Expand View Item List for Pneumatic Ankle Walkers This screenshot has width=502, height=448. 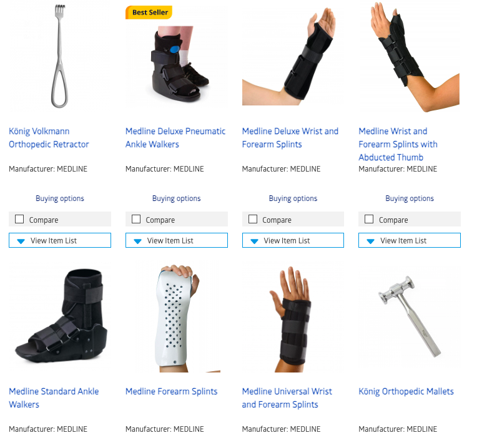[177, 240]
